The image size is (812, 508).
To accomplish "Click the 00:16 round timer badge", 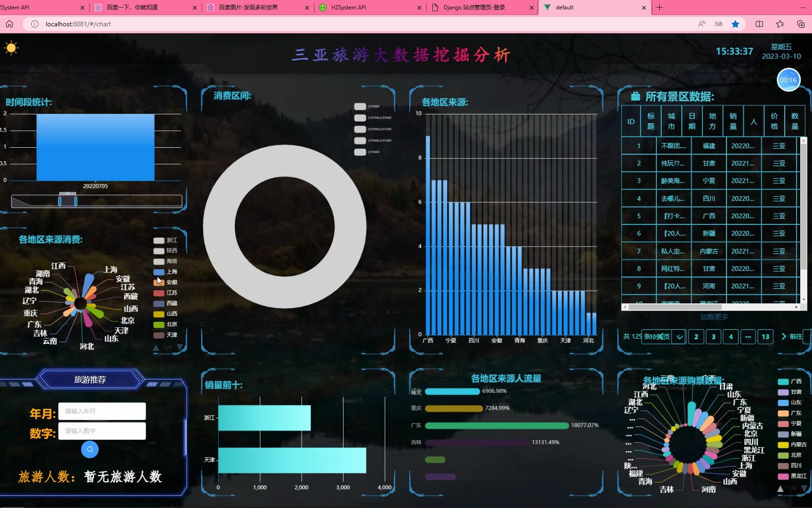I will click(788, 80).
